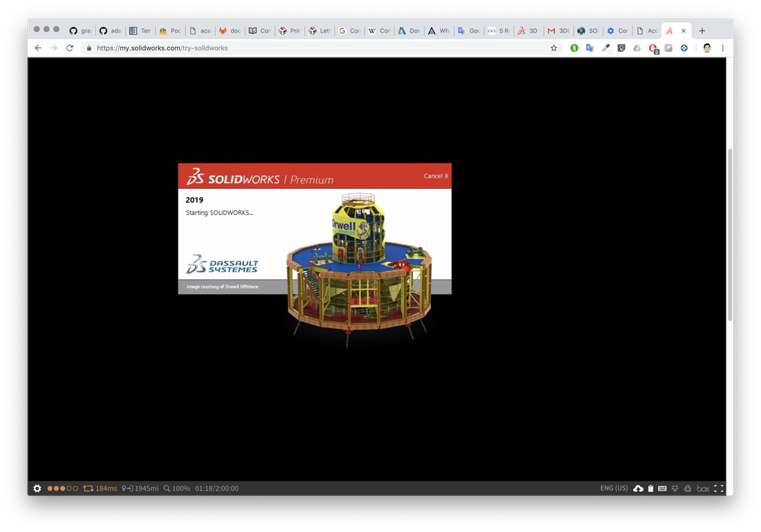The image size is (761, 532).
Task: Open a new browser tab
Action: click(x=702, y=30)
